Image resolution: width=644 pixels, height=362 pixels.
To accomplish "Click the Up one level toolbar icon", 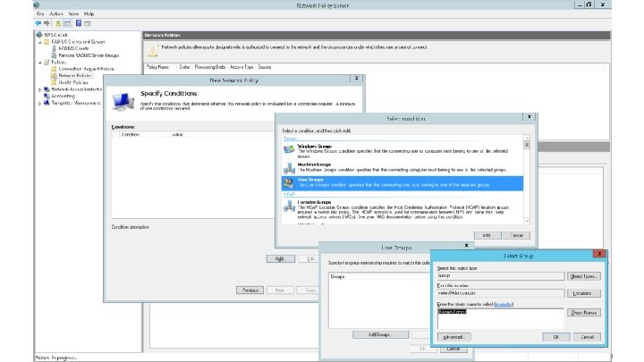I will pos(58,23).
